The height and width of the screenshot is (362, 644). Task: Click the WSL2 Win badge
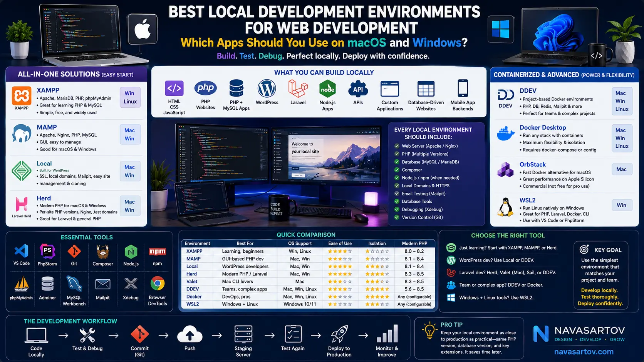tap(621, 205)
